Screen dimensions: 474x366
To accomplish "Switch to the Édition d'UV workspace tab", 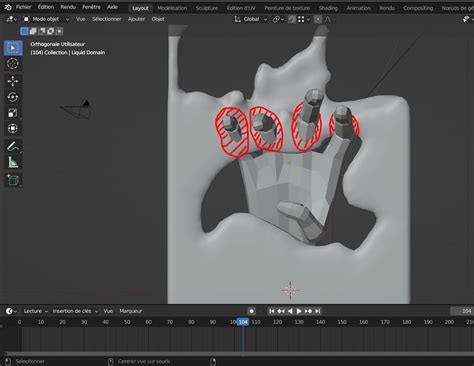I will pos(241,8).
